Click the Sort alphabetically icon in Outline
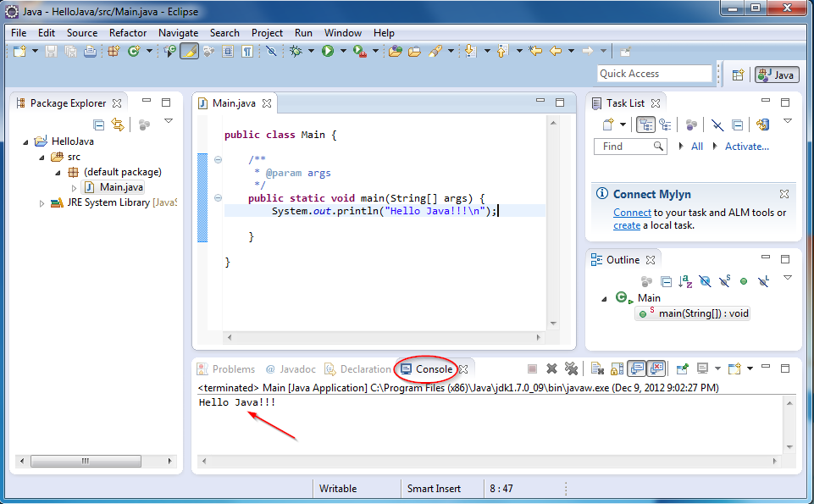This screenshot has width=814, height=504. click(685, 281)
